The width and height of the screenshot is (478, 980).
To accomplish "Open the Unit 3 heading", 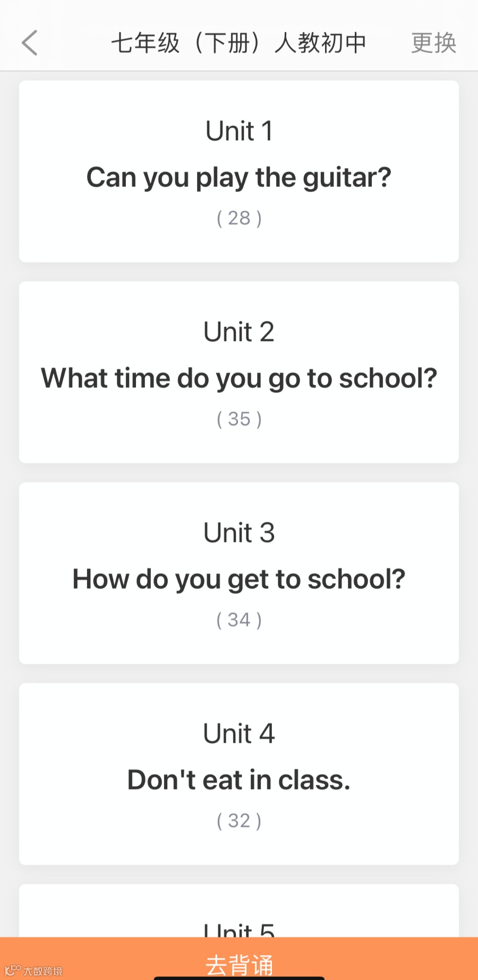I will pyautogui.click(x=239, y=533).
